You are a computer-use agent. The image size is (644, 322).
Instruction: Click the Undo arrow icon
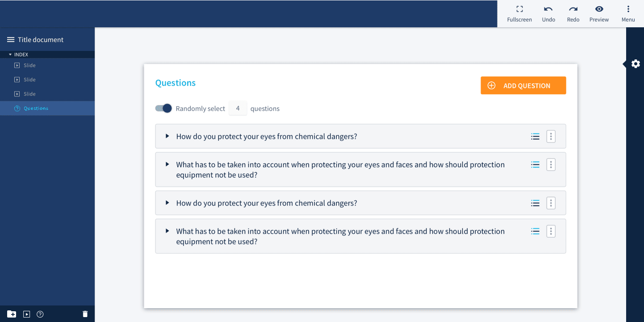click(548, 9)
